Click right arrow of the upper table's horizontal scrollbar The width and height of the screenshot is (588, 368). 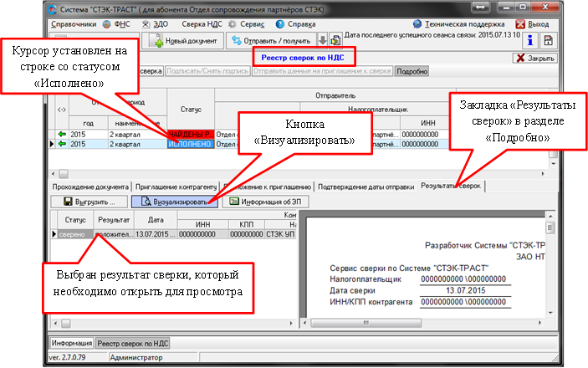pos(543,174)
